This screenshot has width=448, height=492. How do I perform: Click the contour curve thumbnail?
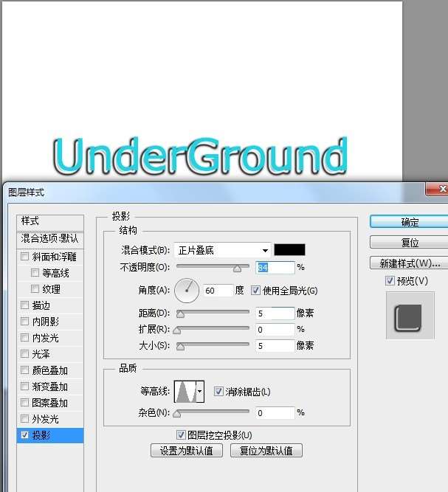coord(185,391)
